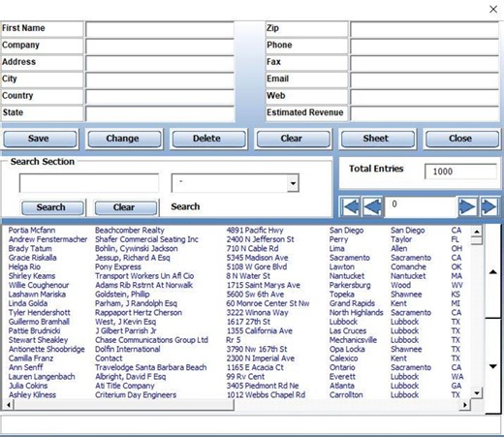This screenshot has width=504, height=437.
Task: Clear the search using Search Section Clear
Action: (125, 207)
